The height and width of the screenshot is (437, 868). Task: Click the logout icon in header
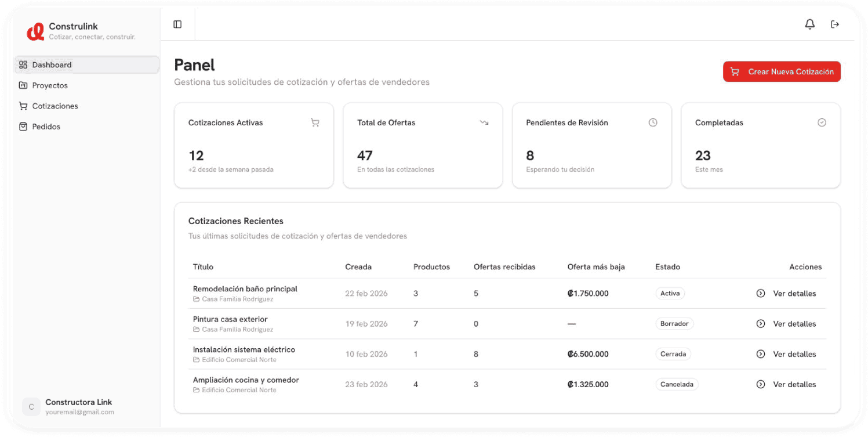click(835, 24)
